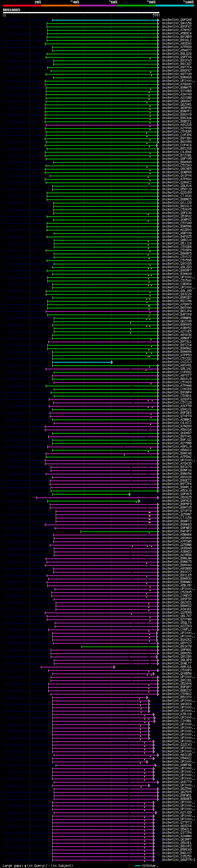Select hit label UniRef100_Q7XVB9

pos(177,91)
